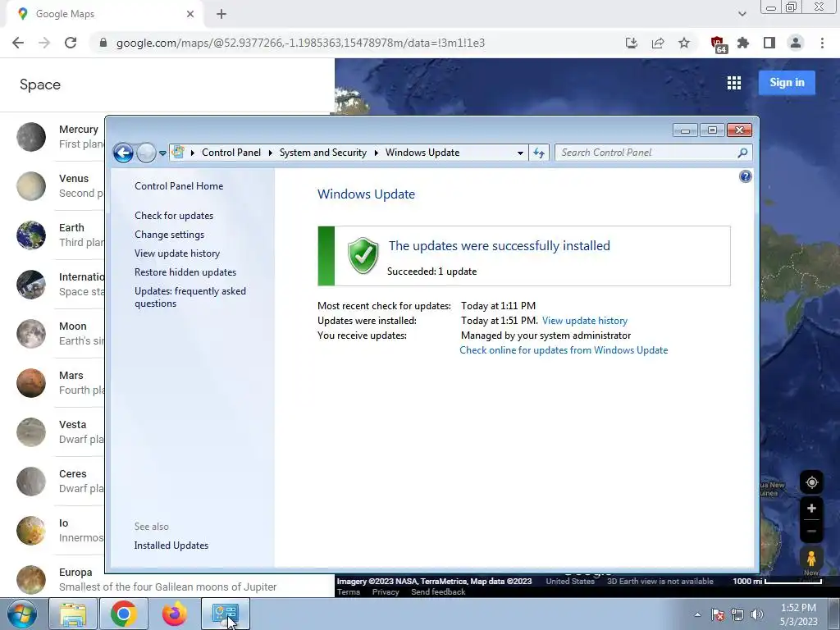Click Check for updates in sidebar
The width and height of the screenshot is (840, 630).
[174, 216]
